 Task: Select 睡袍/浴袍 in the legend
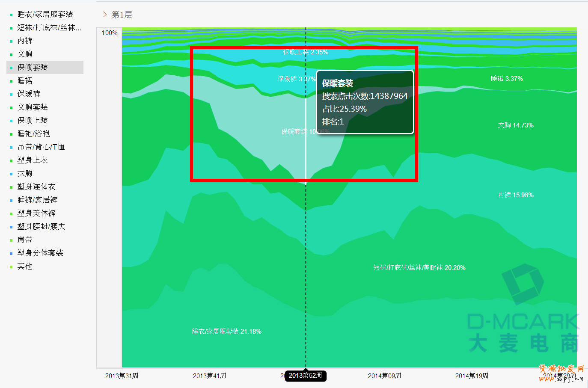point(33,134)
